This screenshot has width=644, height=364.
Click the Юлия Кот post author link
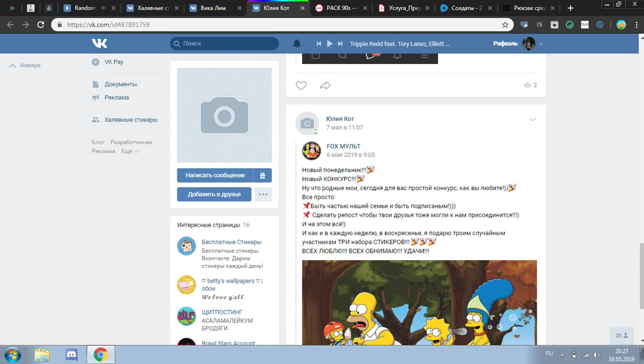pyautogui.click(x=340, y=119)
